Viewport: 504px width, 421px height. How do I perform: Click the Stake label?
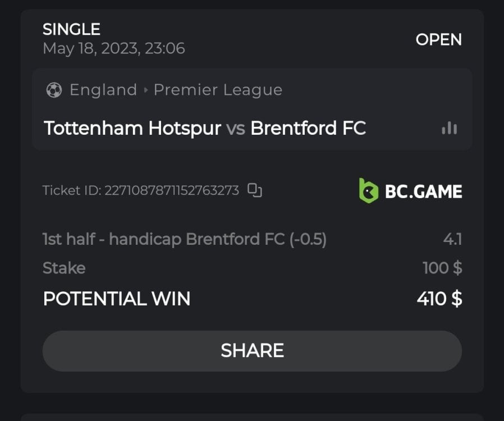click(x=64, y=268)
